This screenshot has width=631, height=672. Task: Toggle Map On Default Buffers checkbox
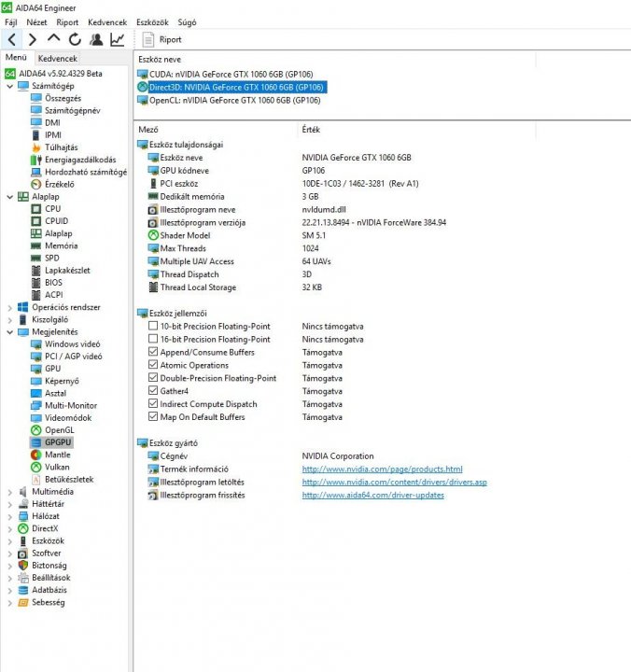(153, 416)
